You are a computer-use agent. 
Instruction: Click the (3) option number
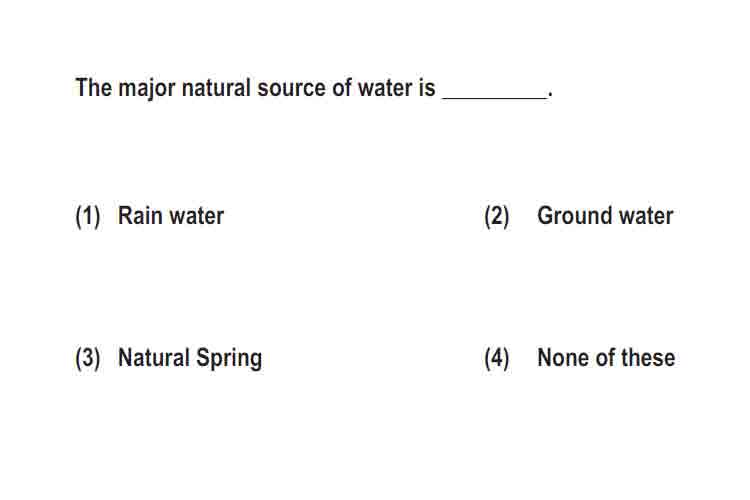pyautogui.click(x=88, y=359)
